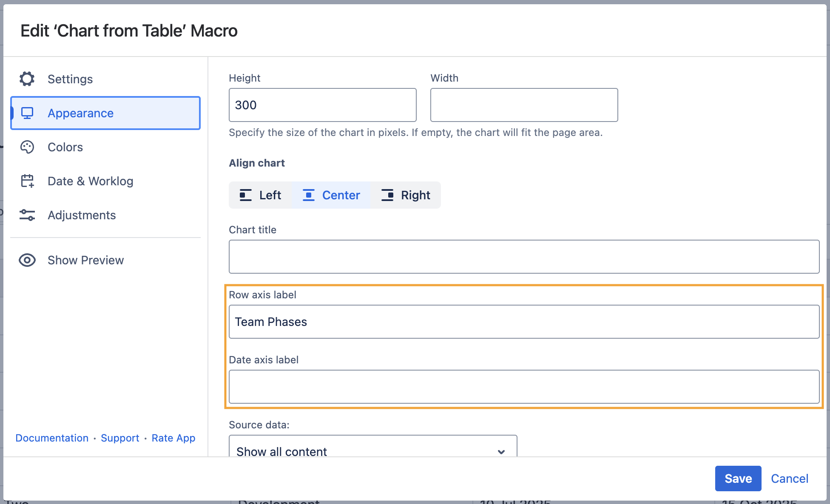Open the Colors palette icon
Image resolution: width=830 pixels, height=504 pixels.
pos(27,147)
